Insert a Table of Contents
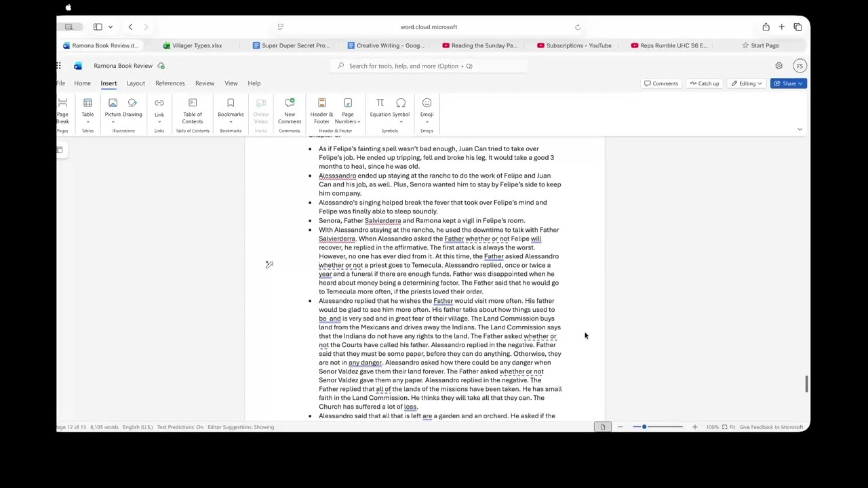The image size is (868, 488). (x=193, y=110)
